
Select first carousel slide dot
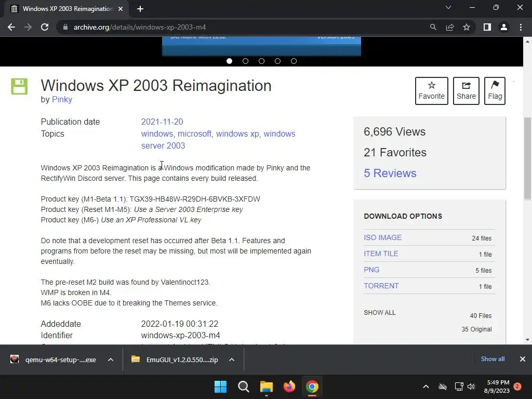pos(229,61)
